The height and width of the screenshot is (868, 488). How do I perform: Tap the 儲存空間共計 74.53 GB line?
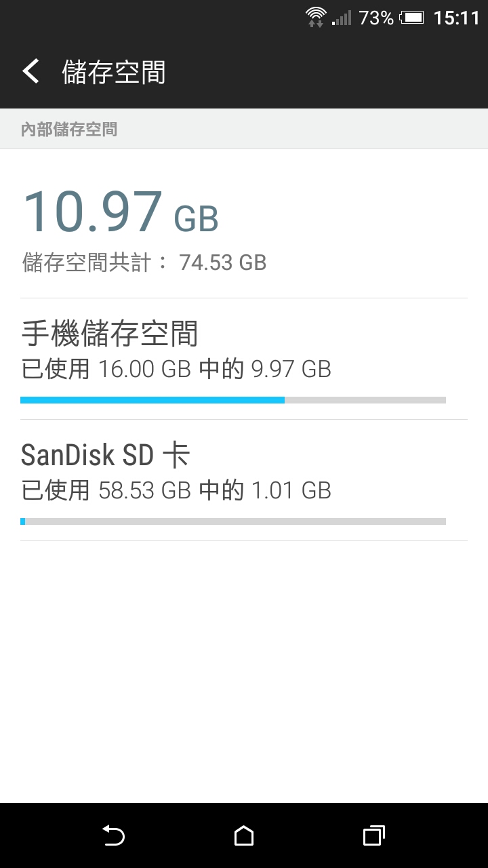144,262
